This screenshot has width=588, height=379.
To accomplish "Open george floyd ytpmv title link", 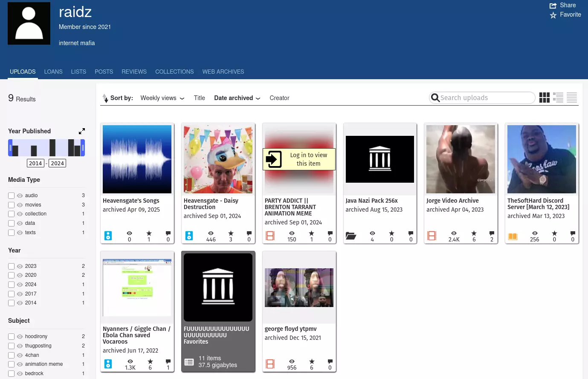I will point(291,329).
